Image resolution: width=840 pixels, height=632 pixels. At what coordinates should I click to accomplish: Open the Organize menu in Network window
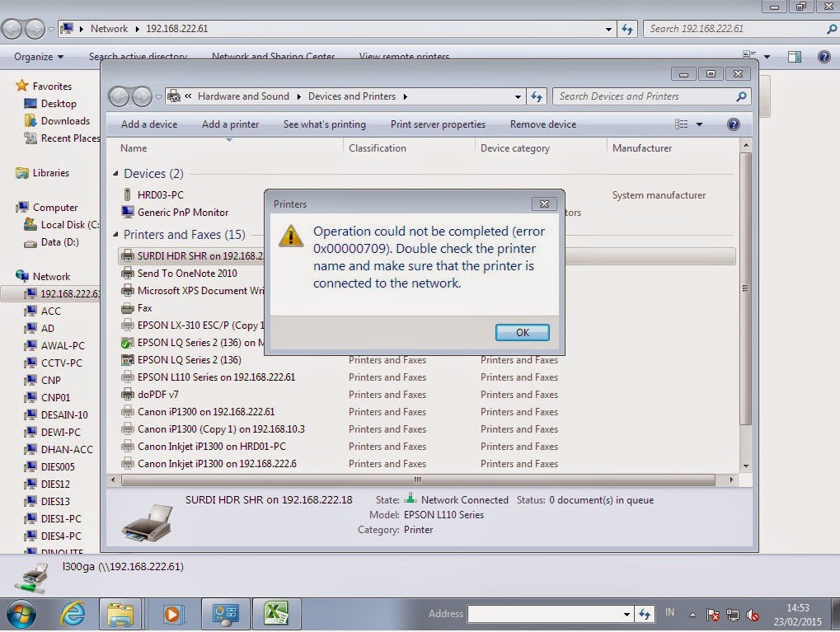pyautogui.click(x=39, y=57)
